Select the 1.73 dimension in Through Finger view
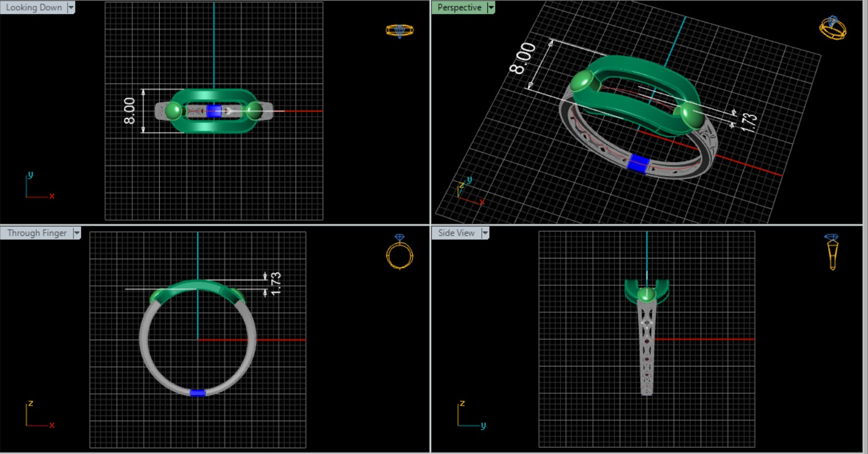The image size is (868, 454). 276,282
